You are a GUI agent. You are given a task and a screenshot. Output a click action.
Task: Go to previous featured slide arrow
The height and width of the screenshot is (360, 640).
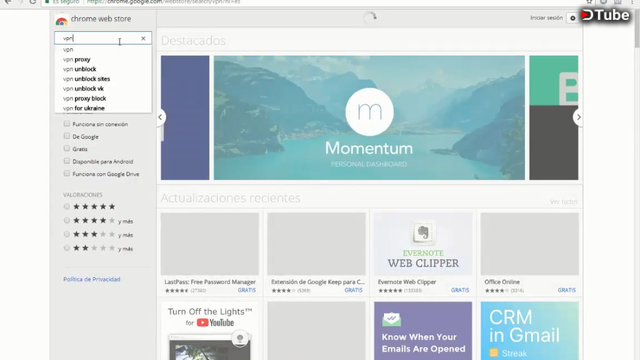click(x=160, y=118)
